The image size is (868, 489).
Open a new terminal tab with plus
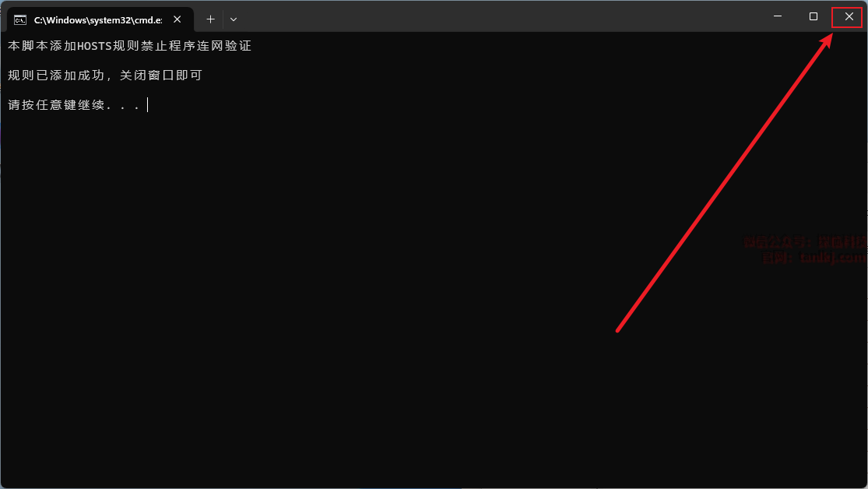210,19
